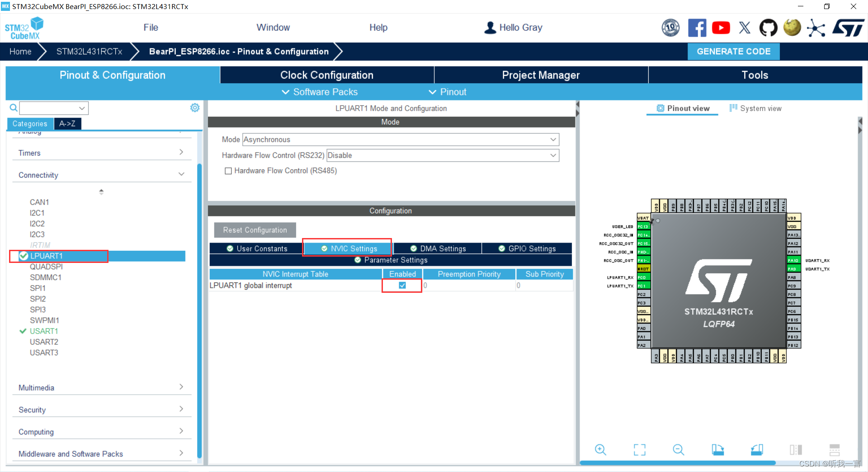Open the Mode Asynchronous dropdown
The height and width of the screenshot is (472, 868).
point(401,139)
